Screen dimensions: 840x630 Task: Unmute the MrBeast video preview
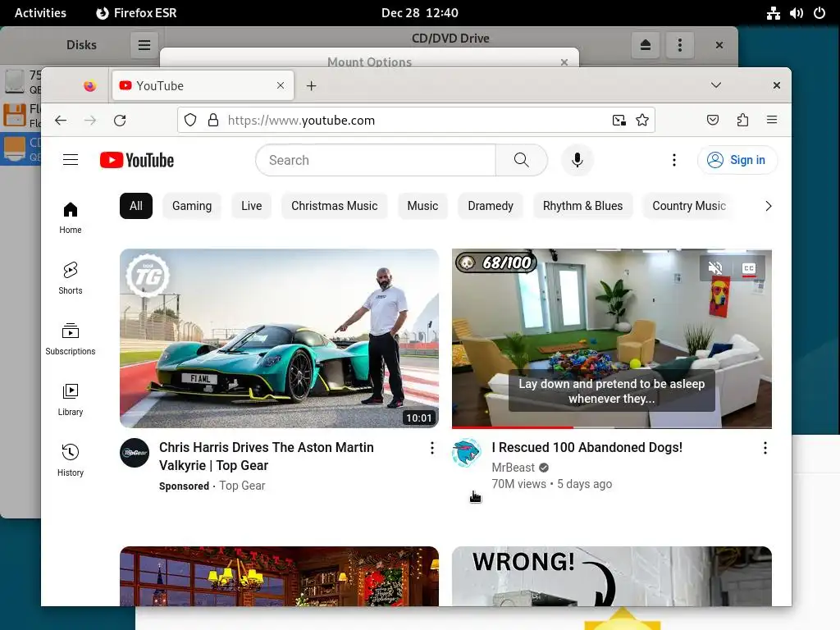(715, 268)
